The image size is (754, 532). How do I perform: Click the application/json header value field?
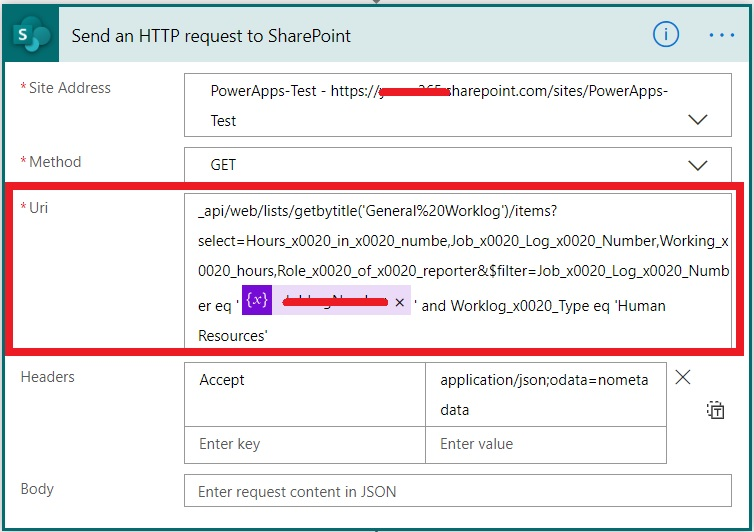tap(545, 394)
